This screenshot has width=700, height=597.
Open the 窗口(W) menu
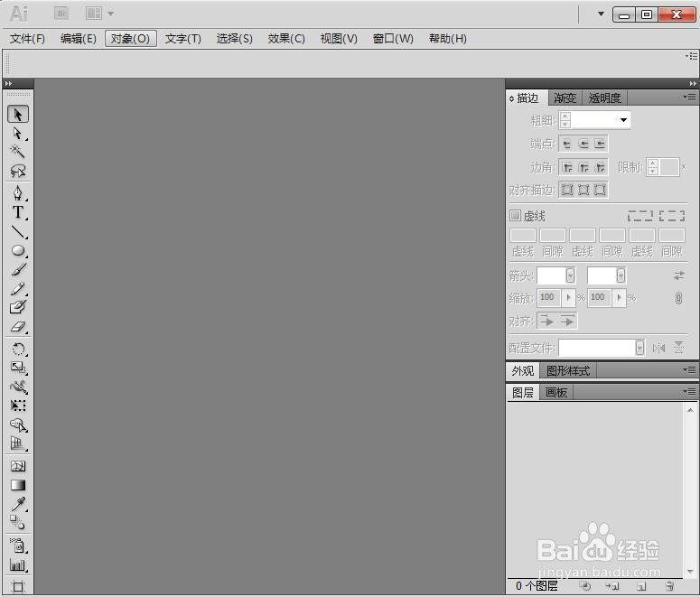393,39
